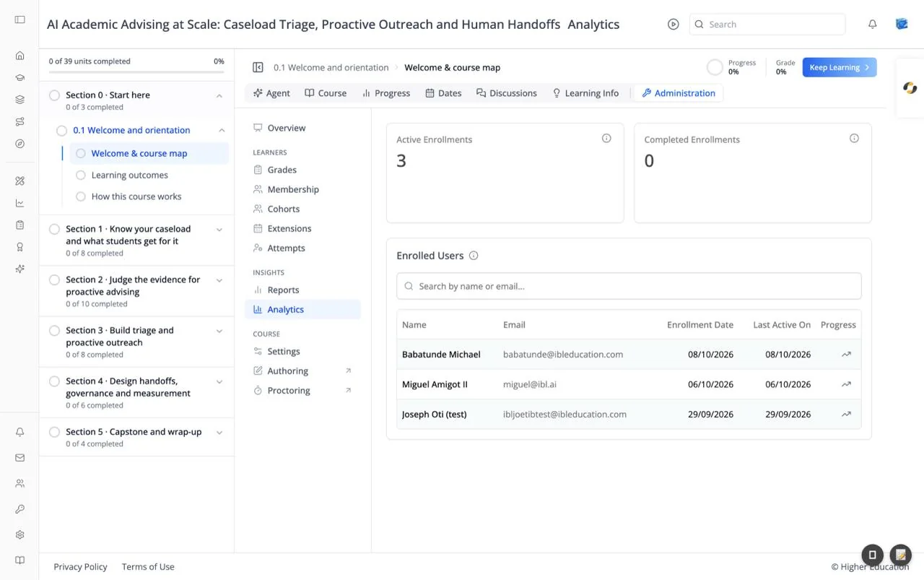Image resolution: width=924 pixels, height=580 pixels.
Task: Switch to the Discussions tab
Action: click(506, 93)
